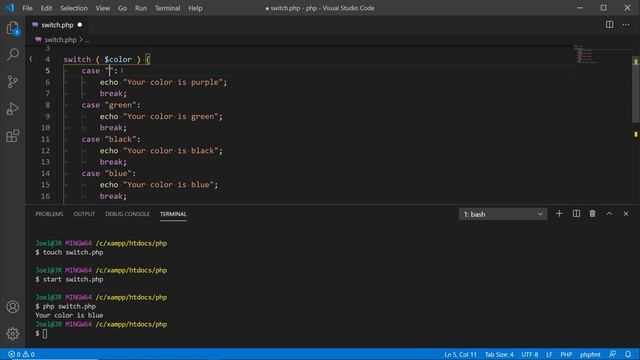640x360 pixels.
Task: Split the editor to the right
Action: [609, 24]
